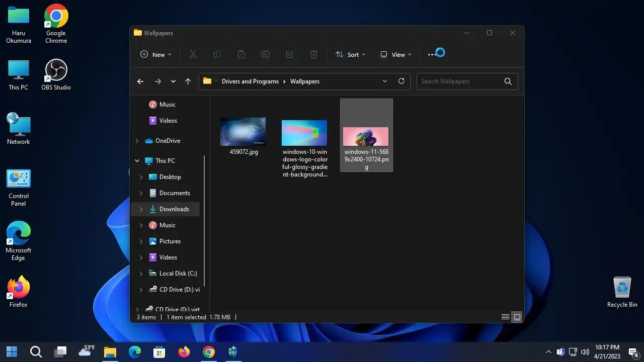Select the Network desktop icon
The image size is (644, 362).
(19, 129)
